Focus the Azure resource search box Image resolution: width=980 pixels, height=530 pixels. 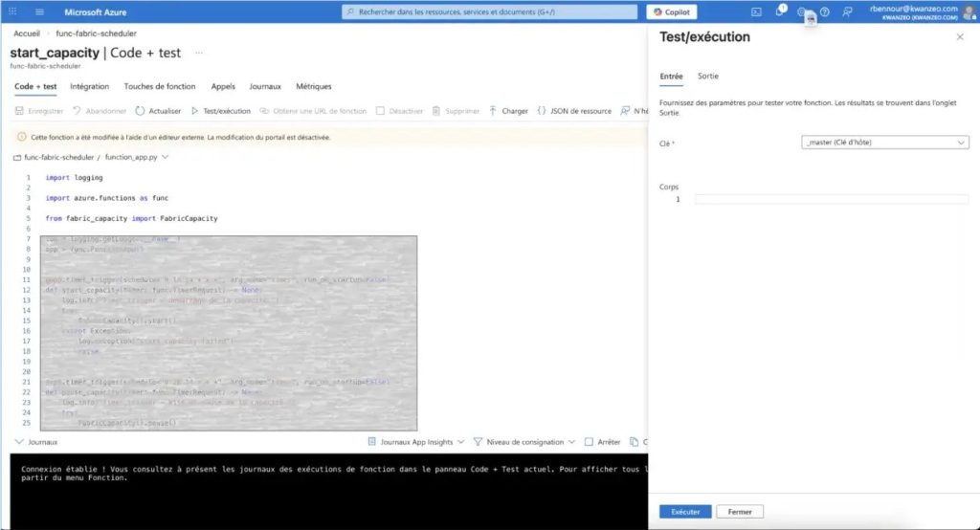pyautogui.click(x=489, y=11)
